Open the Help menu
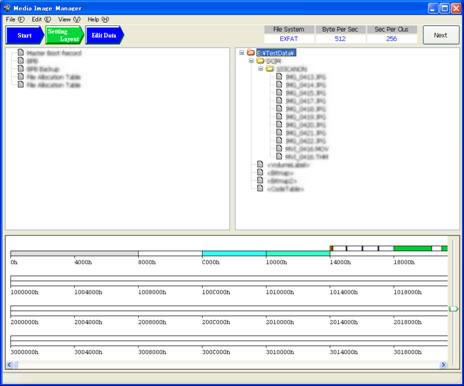This screenshot has width=464, height=386. point(98,19)
